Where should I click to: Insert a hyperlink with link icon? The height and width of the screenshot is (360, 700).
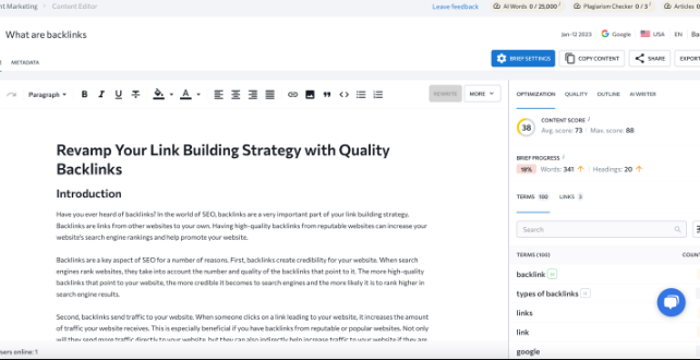click(x=293, y=94)
